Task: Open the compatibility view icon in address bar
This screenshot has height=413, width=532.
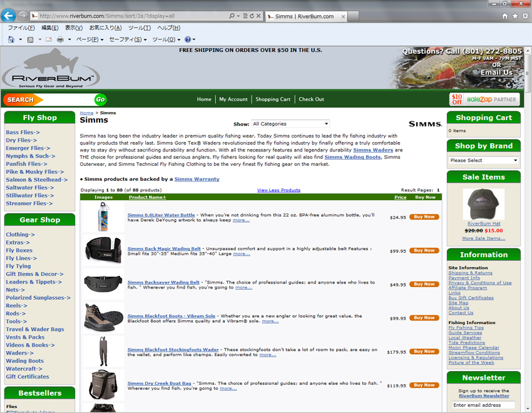Action: click(x=245, y=16)
